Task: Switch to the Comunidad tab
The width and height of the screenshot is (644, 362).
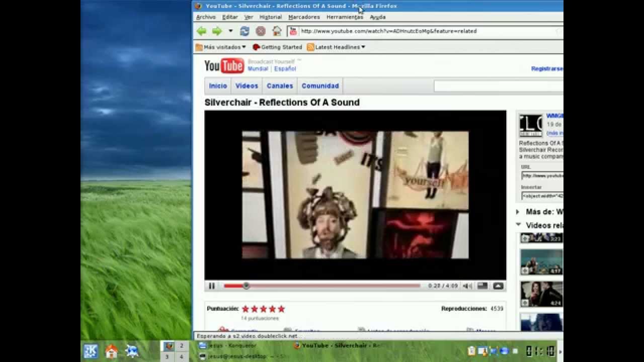Action: [x=320, y=86]
